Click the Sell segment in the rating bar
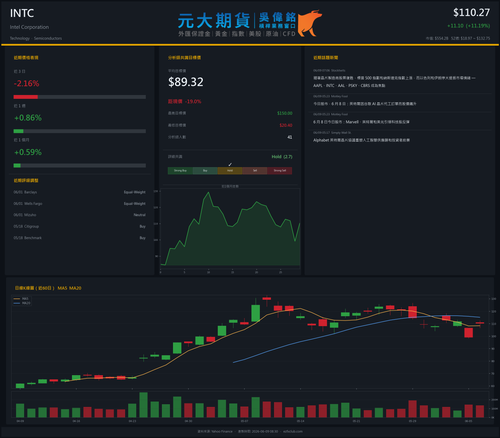 pos(255,171)
